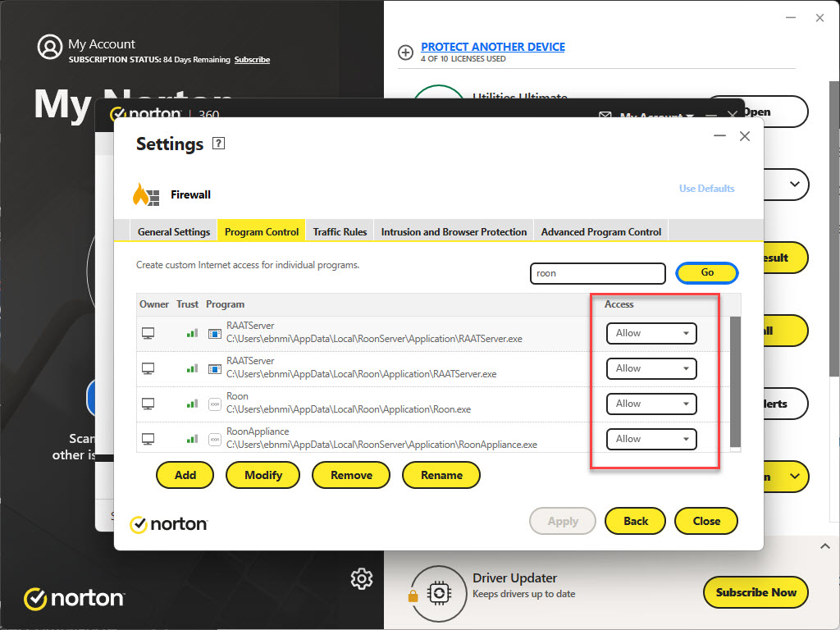The height and width of the screenshot is (630, 840).
Task: Open the Protect Another Device link
Action: (x=493, y=47)
